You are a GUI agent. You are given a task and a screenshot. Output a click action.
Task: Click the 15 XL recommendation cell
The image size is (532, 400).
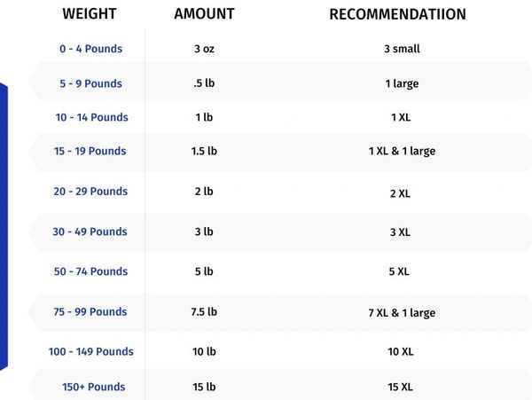(x=401, y=387)
